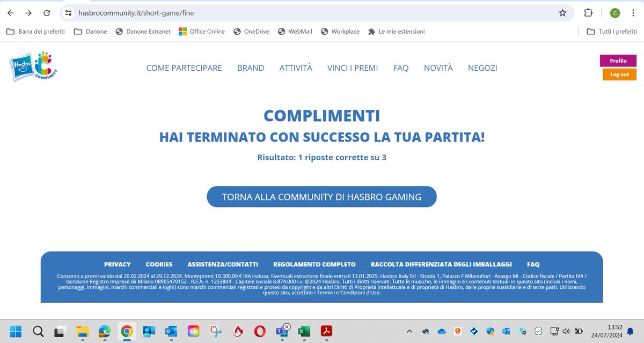Open the COME PARTECIPARE menu item

pyautogui.click(x=184, y=68)
